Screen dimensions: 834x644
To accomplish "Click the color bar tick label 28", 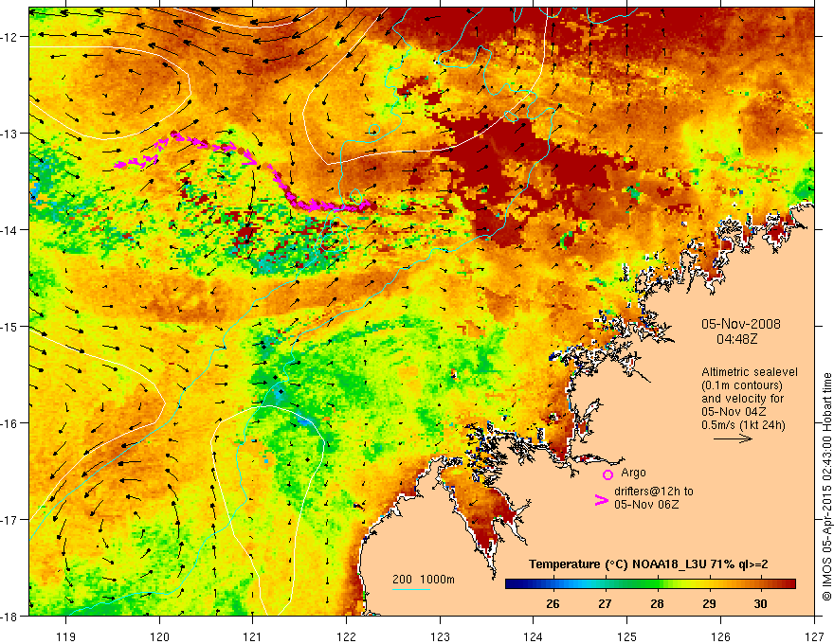I will point(657,603).
